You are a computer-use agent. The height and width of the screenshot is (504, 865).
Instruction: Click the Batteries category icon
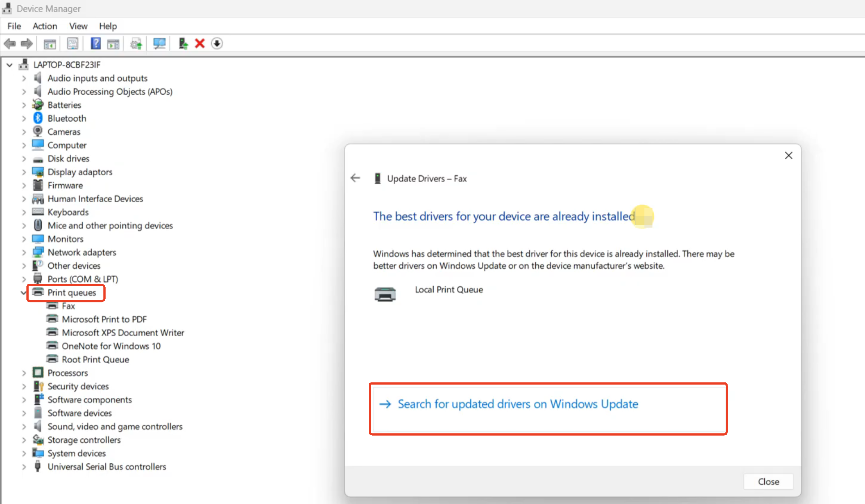click(38, 105)
